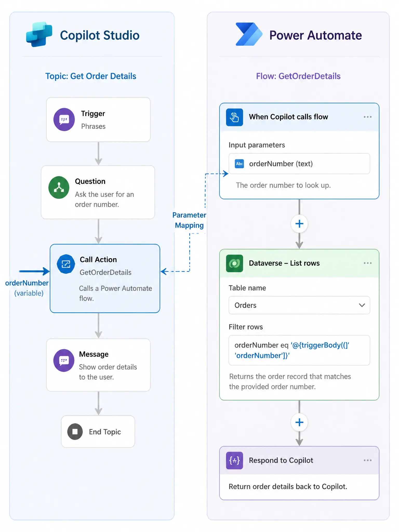Viewport: 399px width, 532px height.
Task: Insert step after Dataverse List rows action
Action: click(x=299, y=422)
